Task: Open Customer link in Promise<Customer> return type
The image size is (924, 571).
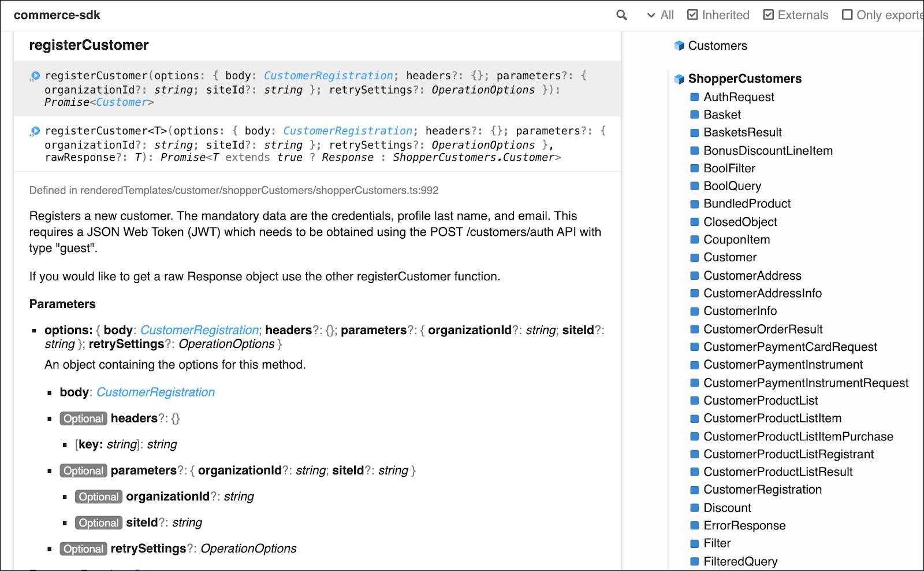Action: 122,102
